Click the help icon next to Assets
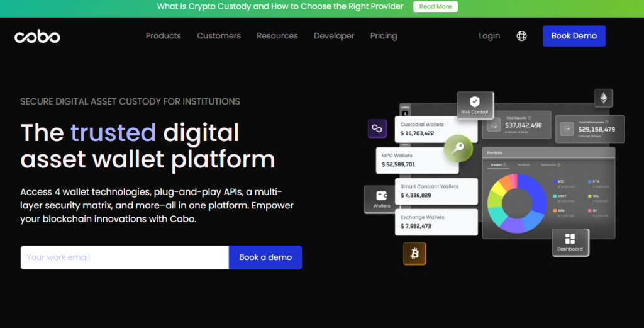Image resolution: width=644 pixels, height=328 pixels. coord(505,165)
